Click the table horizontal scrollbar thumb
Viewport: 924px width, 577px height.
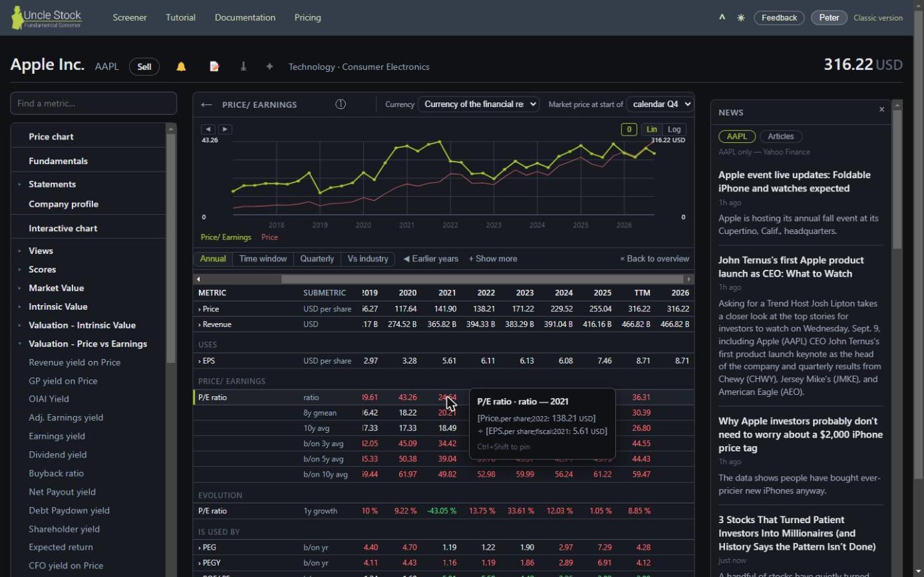[482, 279]
